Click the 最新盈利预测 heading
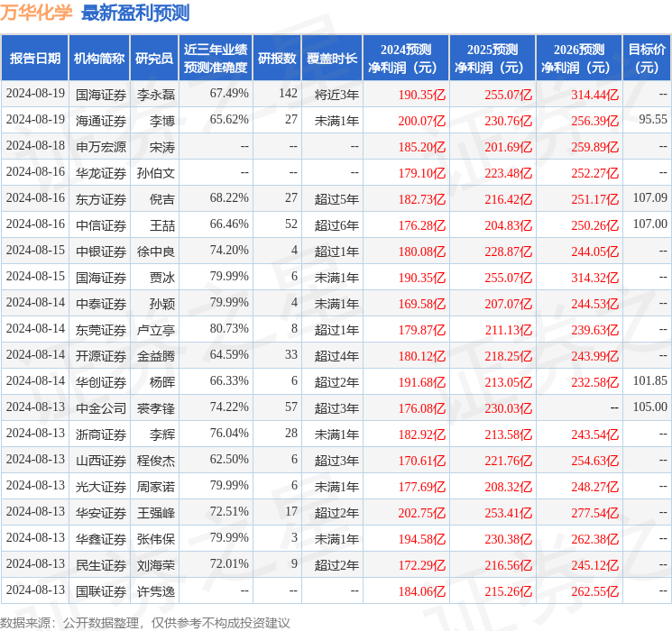Screen dimensions: 672x631 point(135,13)
